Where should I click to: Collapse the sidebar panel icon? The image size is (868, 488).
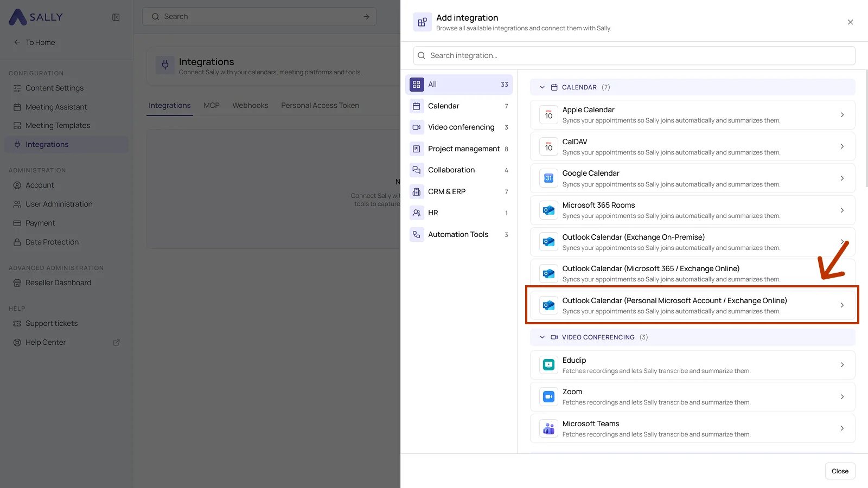pos(116,17)
